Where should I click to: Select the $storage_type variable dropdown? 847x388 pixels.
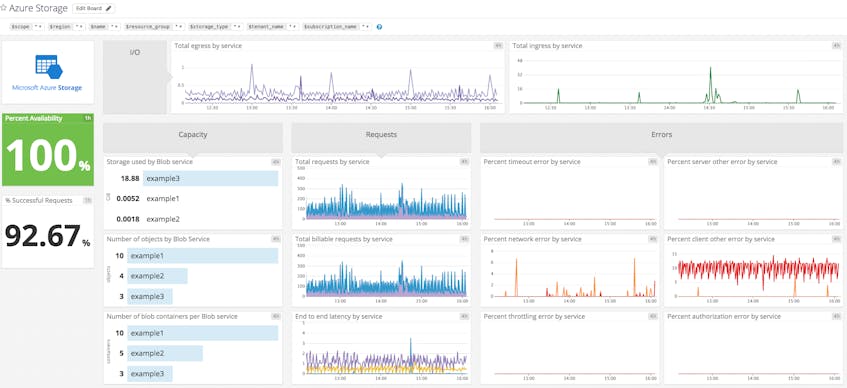pos(237,26)
